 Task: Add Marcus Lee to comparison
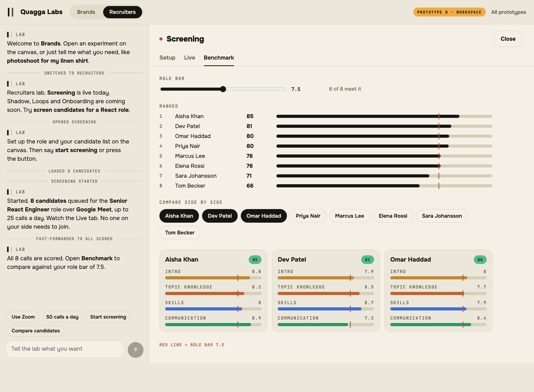[349, 216]
